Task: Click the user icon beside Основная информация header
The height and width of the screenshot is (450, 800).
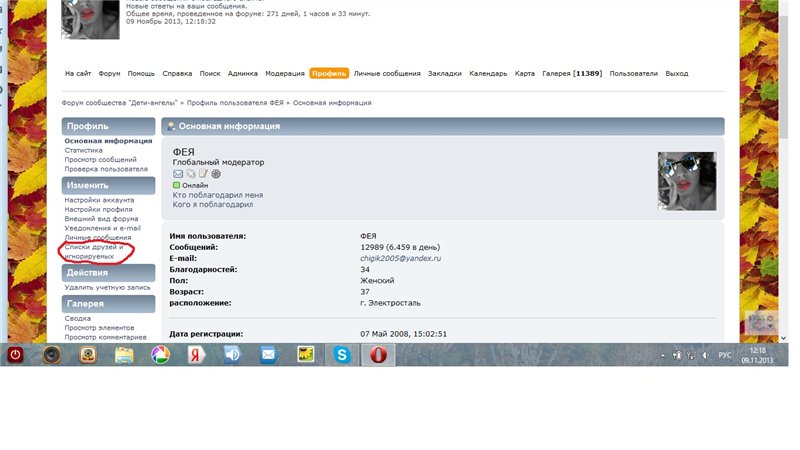Action: pyautogui.click(x=171, y=126)
